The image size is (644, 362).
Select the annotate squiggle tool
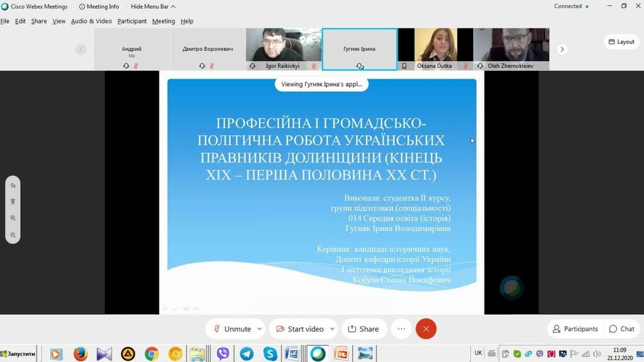coord(13,186)
